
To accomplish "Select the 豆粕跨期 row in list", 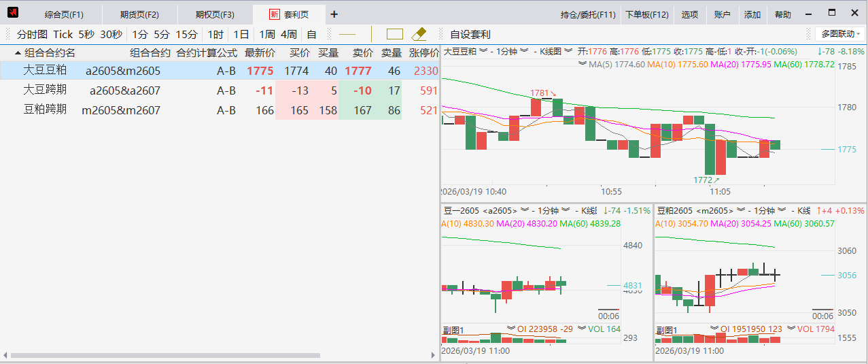I will (x=45, y=110).
